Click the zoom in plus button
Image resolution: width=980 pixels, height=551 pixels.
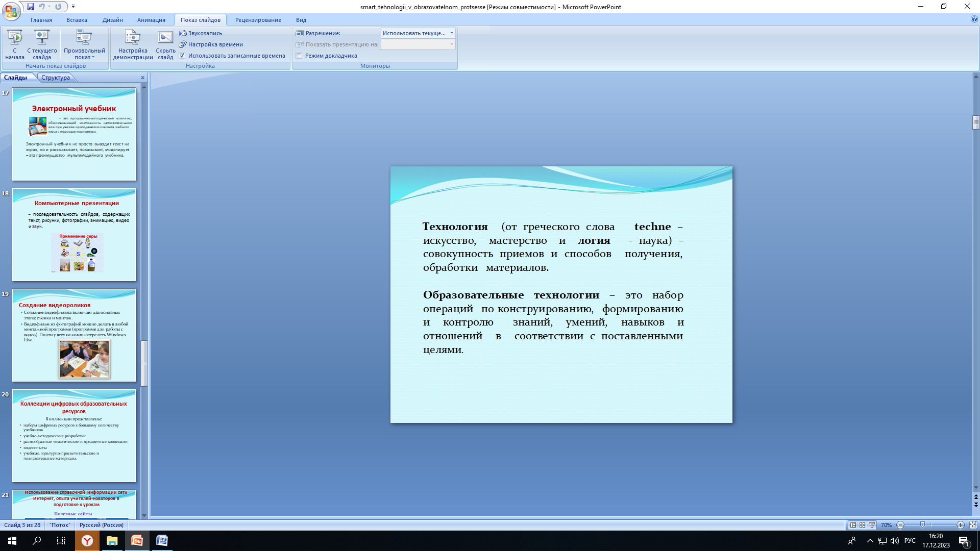coord(961,525)
